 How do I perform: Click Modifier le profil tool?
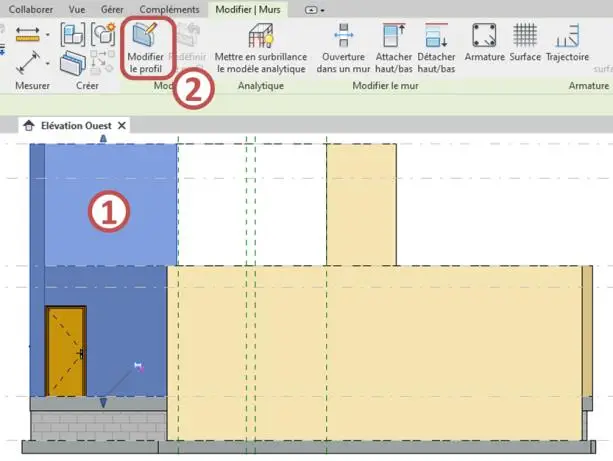pos(145,48)
